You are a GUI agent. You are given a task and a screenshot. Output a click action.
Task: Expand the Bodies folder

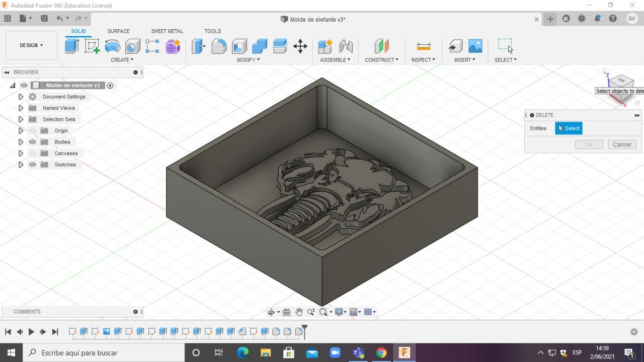point(21,142)
